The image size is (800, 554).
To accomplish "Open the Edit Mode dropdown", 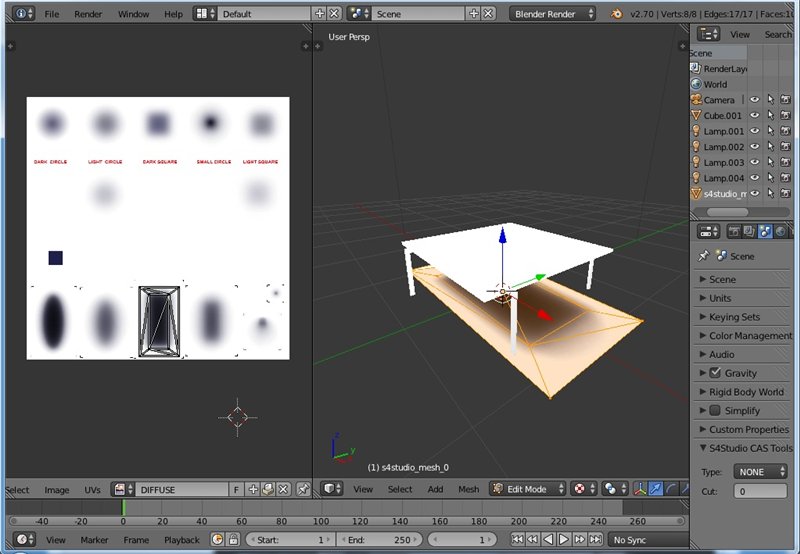I will [527, 489].
